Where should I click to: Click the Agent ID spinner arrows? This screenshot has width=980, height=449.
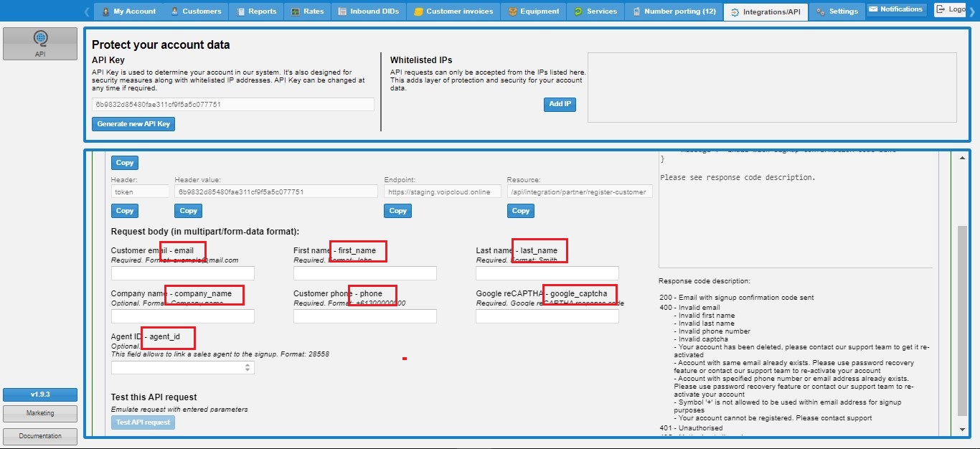coord(248,367)
